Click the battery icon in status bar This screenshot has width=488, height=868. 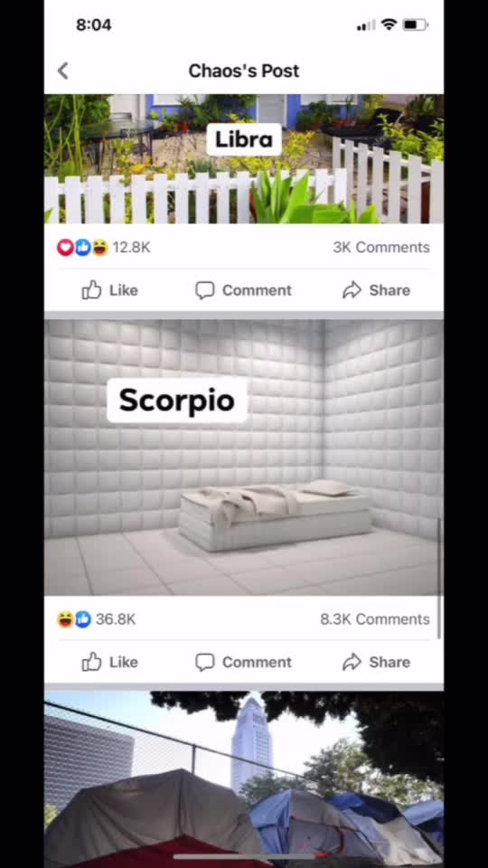[x=415, y=25]
